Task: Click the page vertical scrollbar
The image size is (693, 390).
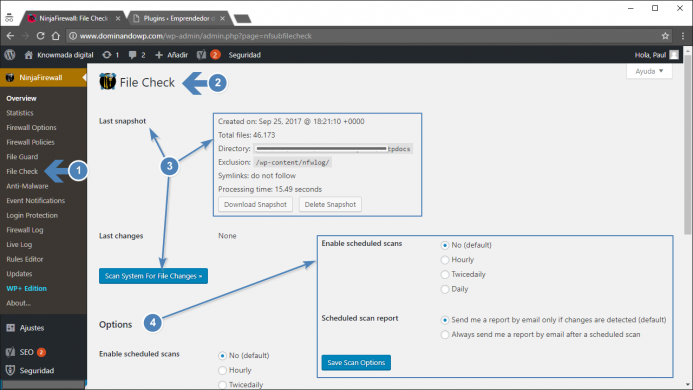Action: click(688, 144)
